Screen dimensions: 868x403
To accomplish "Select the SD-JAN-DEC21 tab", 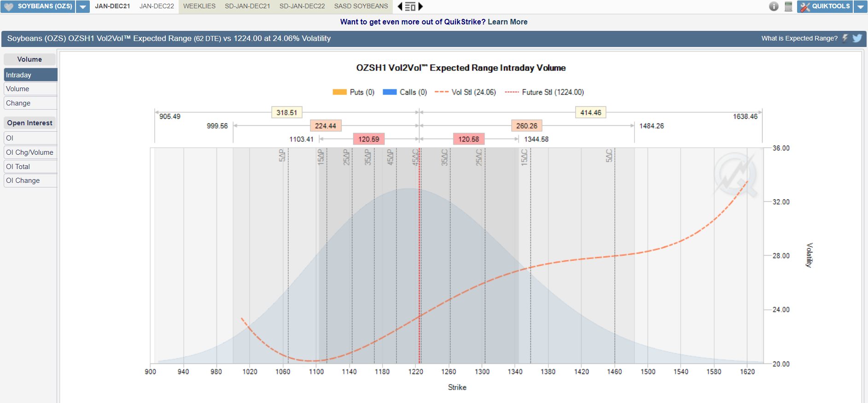I will click(247, 6).
